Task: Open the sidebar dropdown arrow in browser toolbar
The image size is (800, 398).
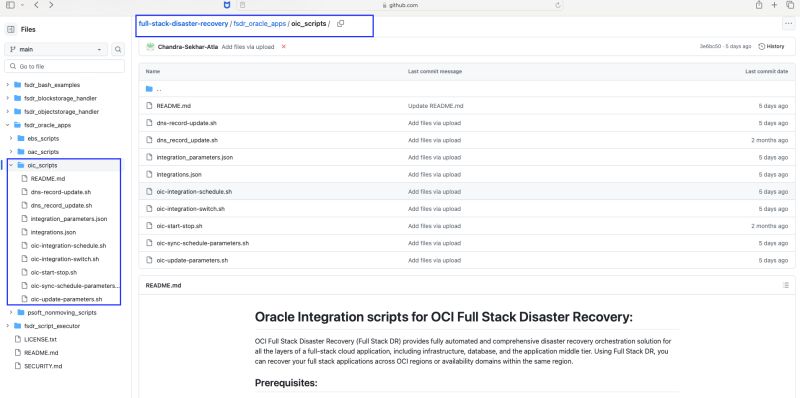Action: point(22,5)
